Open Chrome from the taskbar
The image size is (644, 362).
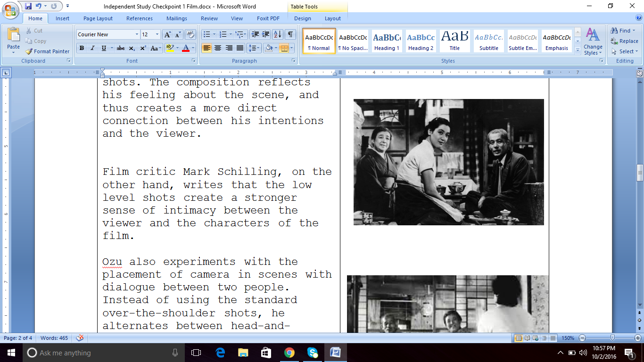pos(289,353)
